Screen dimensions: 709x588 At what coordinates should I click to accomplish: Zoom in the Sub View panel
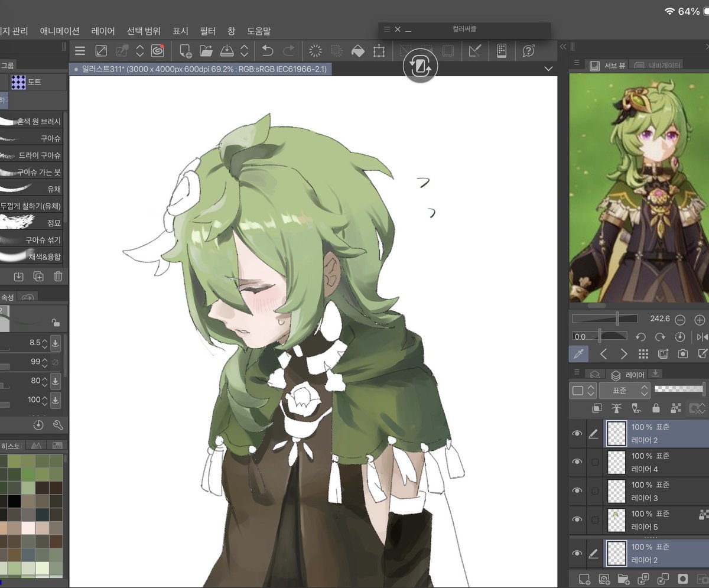coord(700,320)
